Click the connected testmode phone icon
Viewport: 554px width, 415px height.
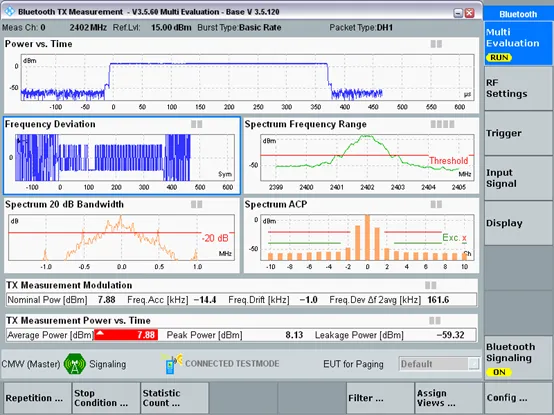[x=171, y=363]
